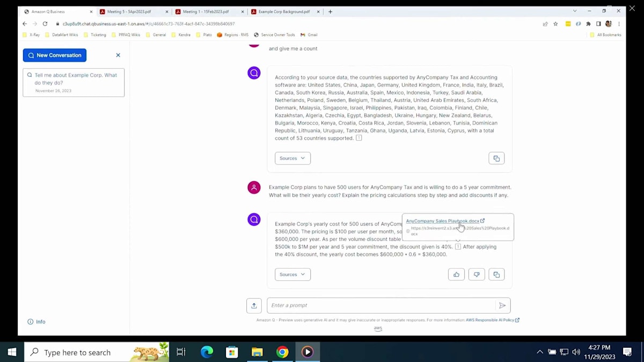Start a New Conversation
Screen dimensions: 644x362
coord(54,55)
